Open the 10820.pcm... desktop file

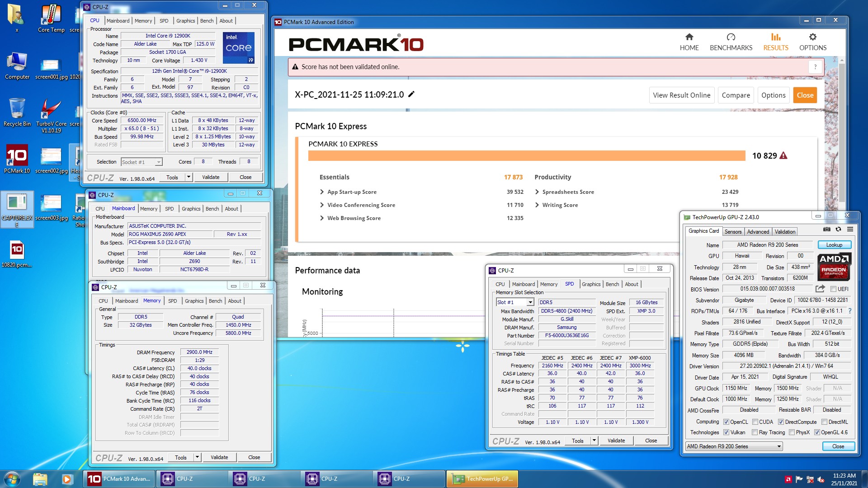point(17,253)
